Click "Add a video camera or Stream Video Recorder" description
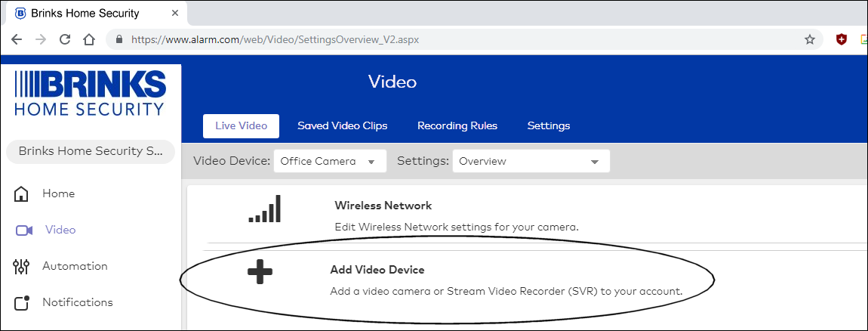Screen dimensions: 868x331 click(x=506, y=291)
